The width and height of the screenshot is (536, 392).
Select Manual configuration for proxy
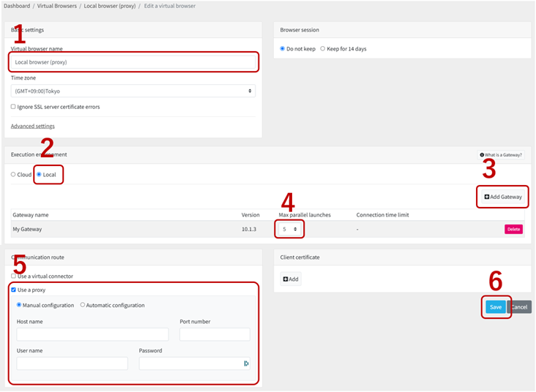click(19, 305)
